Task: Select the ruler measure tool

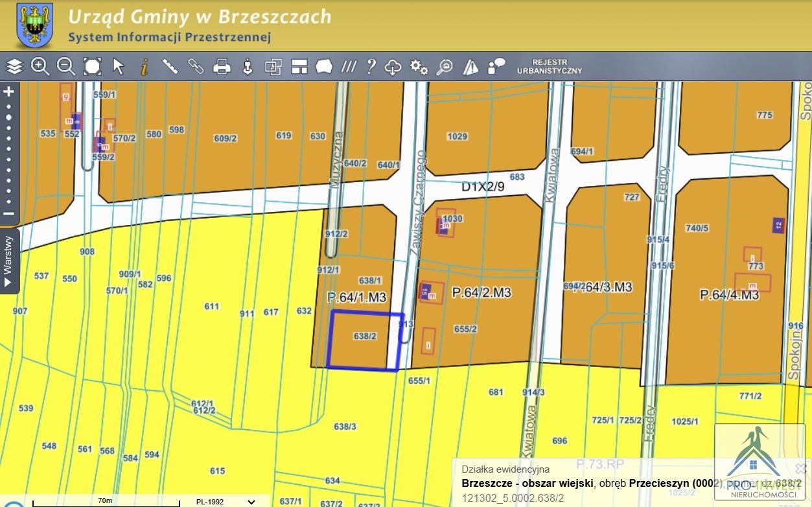Action: coord(170,66)
